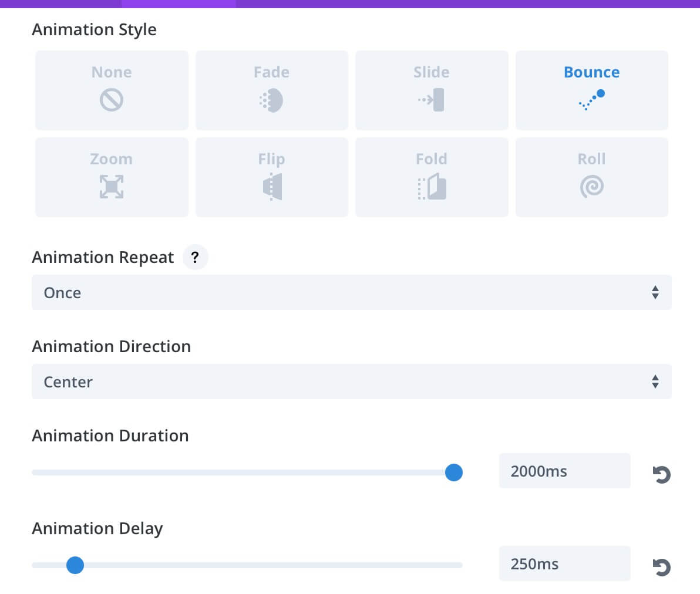Choose the Fade animation style
Image resolution: width=700 pixels, height=594 pixels.
click(271, 90)
